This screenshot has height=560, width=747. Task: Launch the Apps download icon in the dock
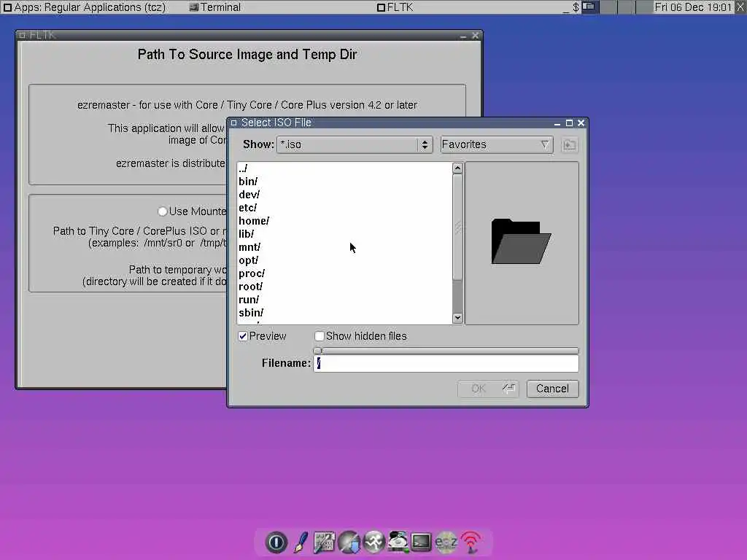(x=349, y=542)
